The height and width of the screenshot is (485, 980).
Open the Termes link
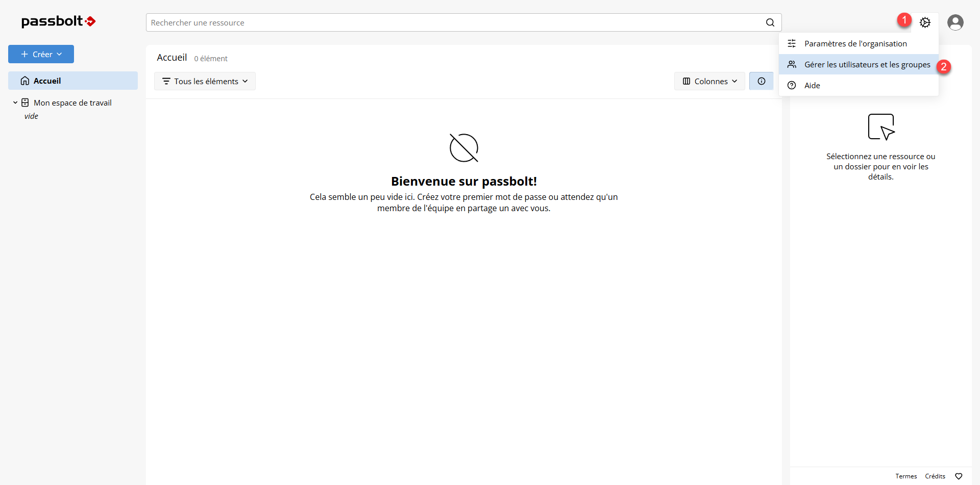coord(906,476)
